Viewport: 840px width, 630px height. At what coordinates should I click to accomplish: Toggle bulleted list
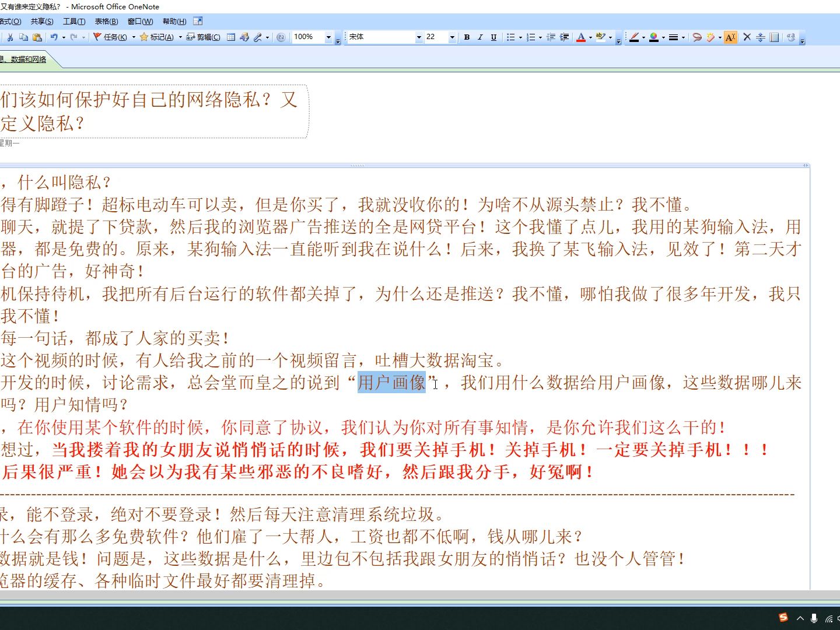tap(510, 37)
